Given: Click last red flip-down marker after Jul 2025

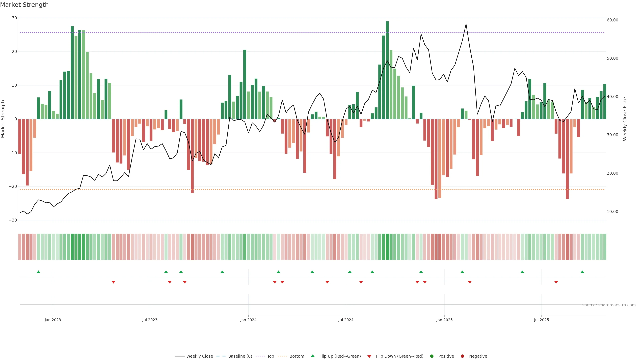Looking at the screenshot, I should [x=556, y=282].
